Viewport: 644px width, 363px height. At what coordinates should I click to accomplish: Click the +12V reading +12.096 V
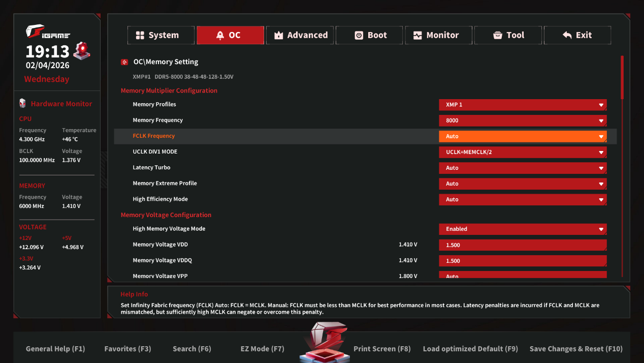click(x=31, y=248)
